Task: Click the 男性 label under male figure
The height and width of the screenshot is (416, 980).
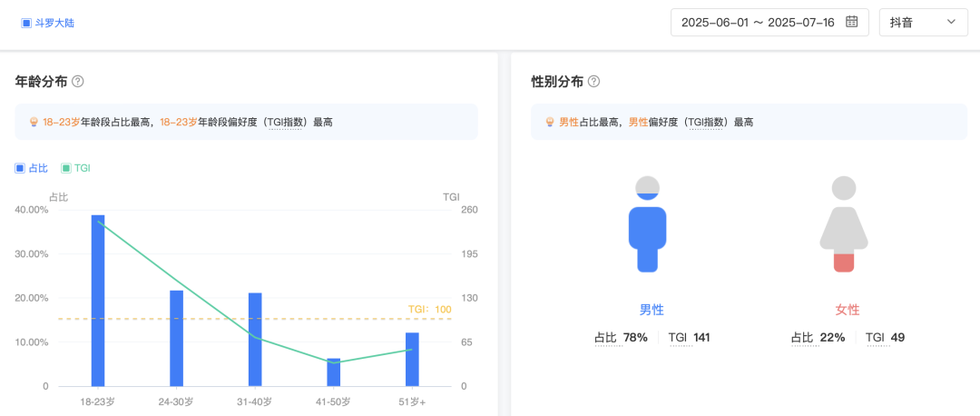Action: pos(652,310)
